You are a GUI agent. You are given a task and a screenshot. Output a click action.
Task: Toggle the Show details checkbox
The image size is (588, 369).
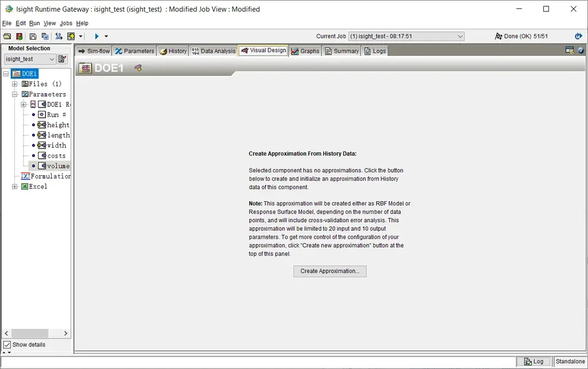pos(7,345)
